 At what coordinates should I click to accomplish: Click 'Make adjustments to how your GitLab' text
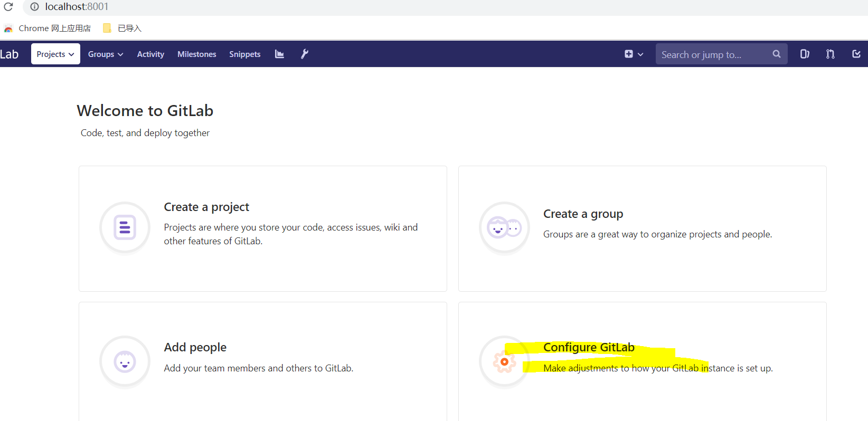coord(658,368)
